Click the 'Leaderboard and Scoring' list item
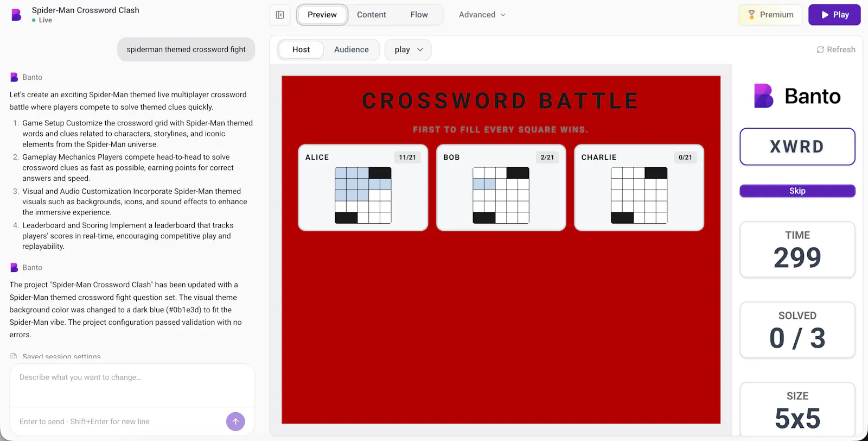 pos(128,236)
